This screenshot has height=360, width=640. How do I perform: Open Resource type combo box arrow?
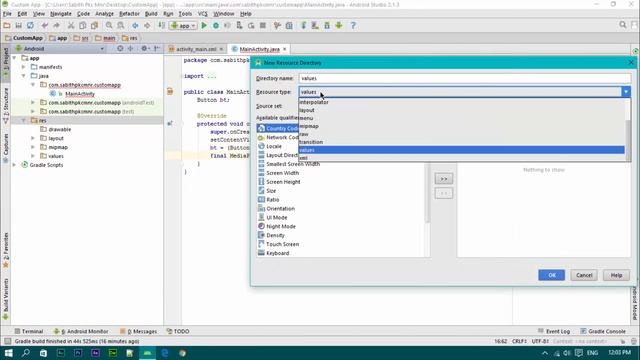626,92
